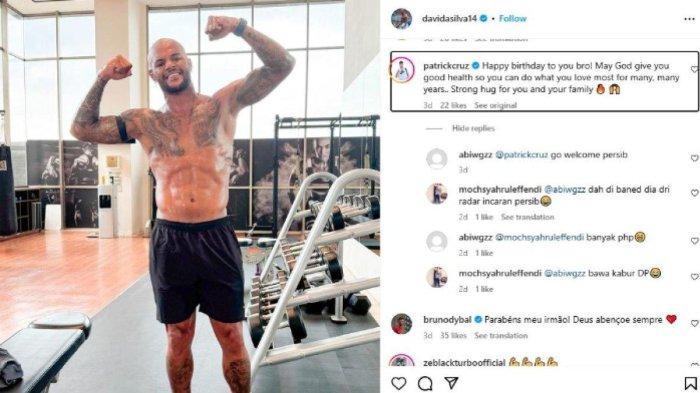
Task: Open the comment bubble icon
Action: coord(425,383)
